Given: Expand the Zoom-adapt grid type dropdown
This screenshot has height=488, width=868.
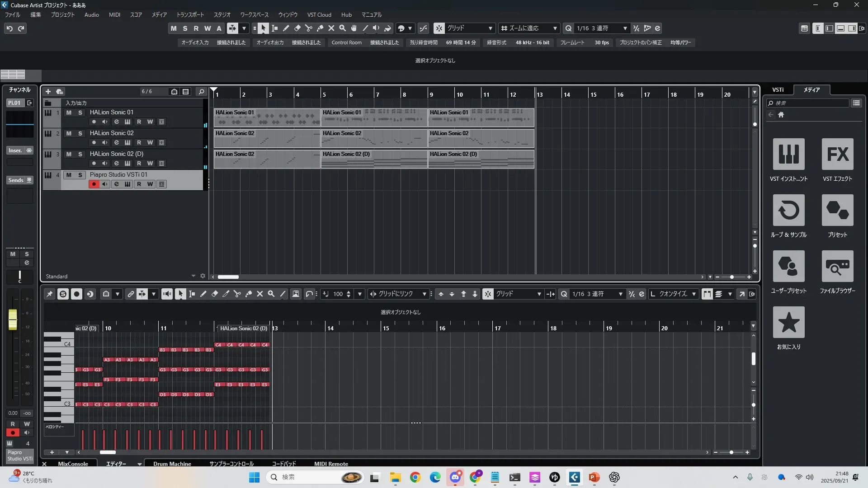Looking at the screenshot, I should coord(555,28).
